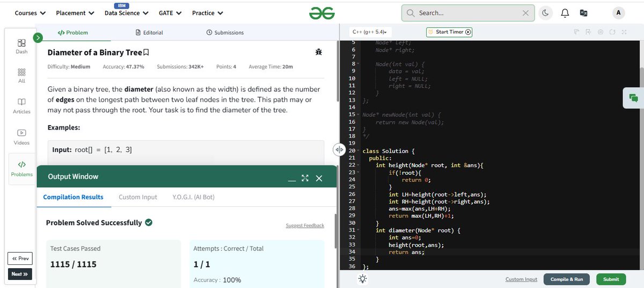Open the C++ language selector dropdown
This screenshot has height=288, width=644.
coord(371,32)
